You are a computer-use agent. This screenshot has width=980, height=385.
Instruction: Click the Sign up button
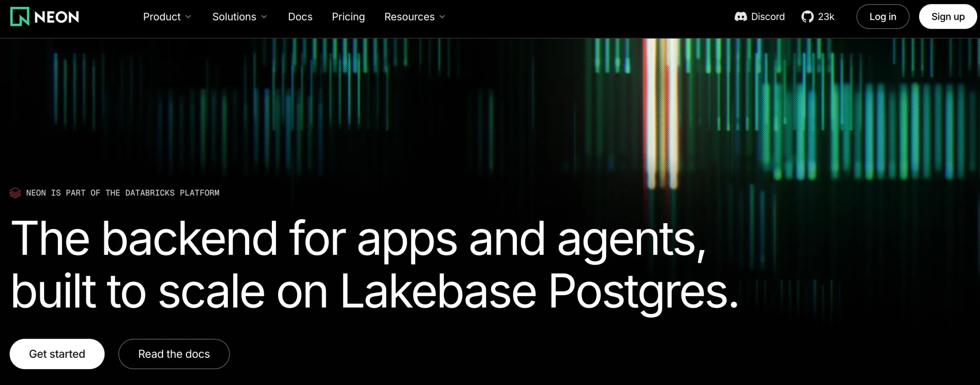(948, 17)
